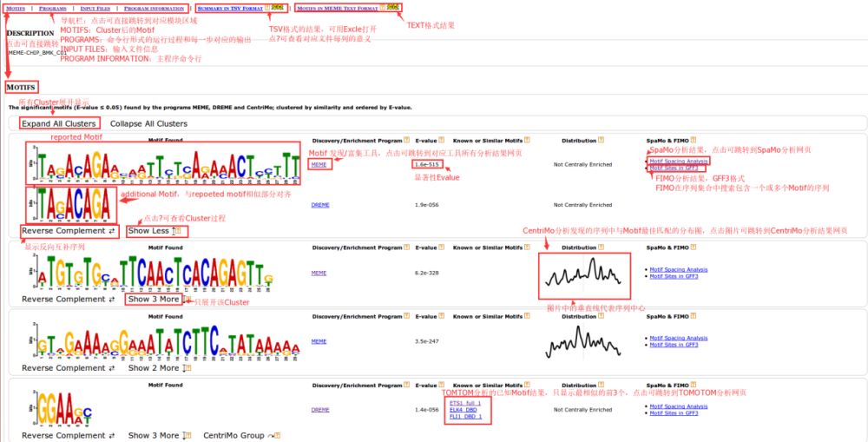Toggle Reverse Complement for the GGAAGC motif cluster
The image size is (868, 442).
(x=69, y=435)
